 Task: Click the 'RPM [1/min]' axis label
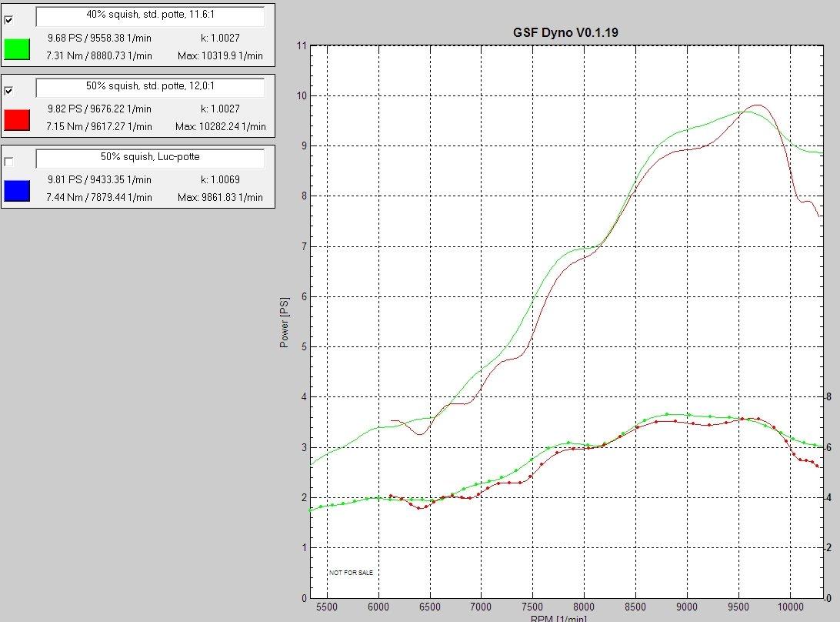558,618
